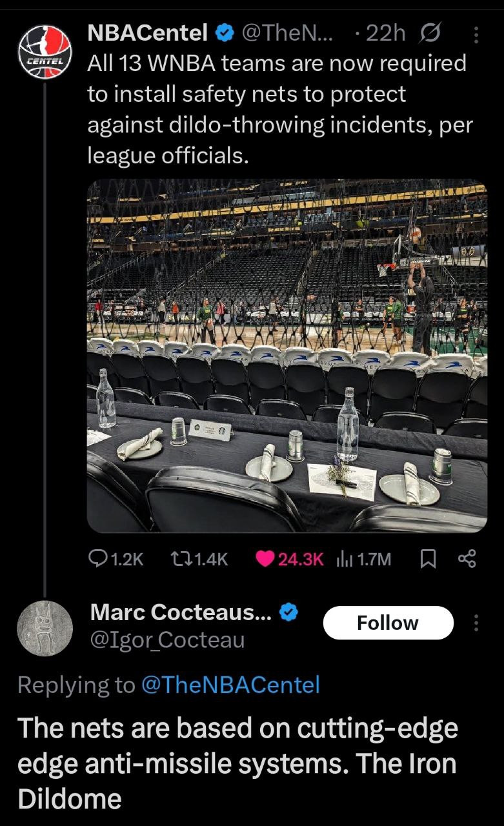Tap Marc Cocteaus' blue verified badge
Viewport: 504px width, 826px height.
tap(288, 612)
